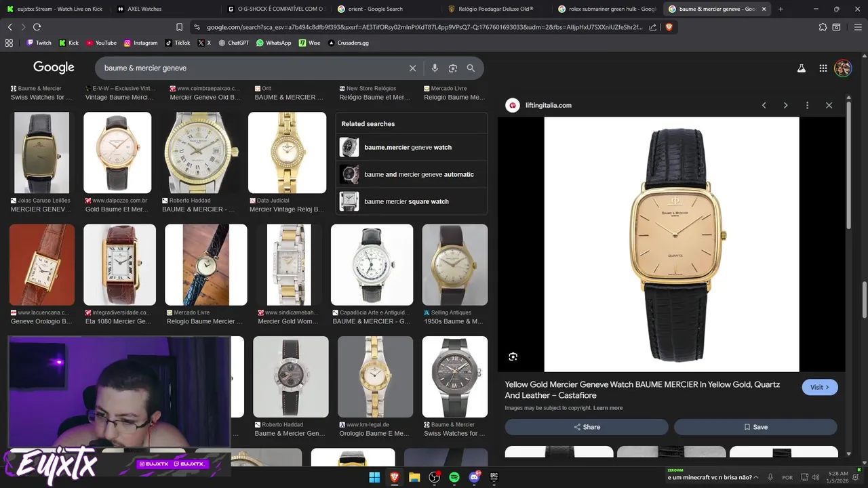Screen dimensions: 868x488
Task: Open Yellow Gold Mercier Geneve Watch title
Action: tap(642, 390)
